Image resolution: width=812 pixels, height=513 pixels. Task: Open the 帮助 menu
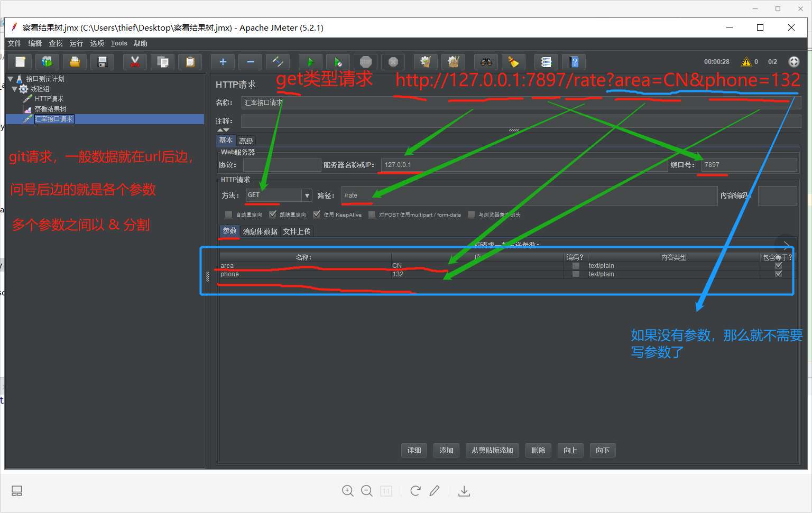[140, 43]
